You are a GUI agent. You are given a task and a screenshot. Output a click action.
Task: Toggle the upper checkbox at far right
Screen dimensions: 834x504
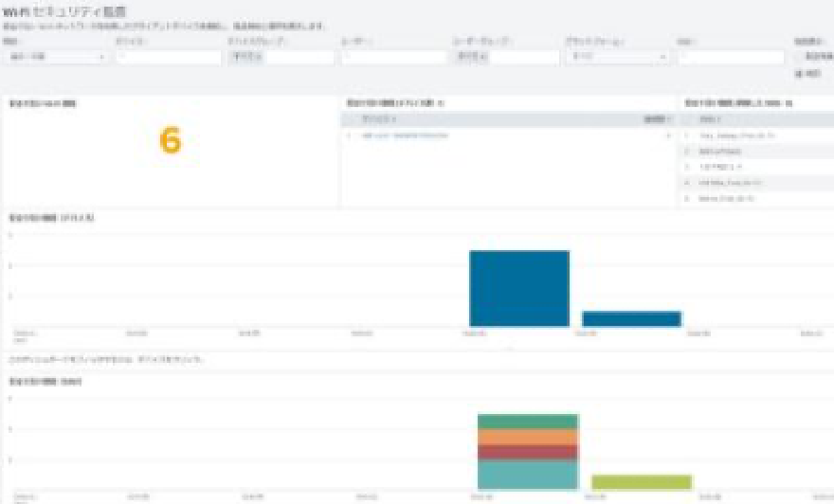coord(798,57)
